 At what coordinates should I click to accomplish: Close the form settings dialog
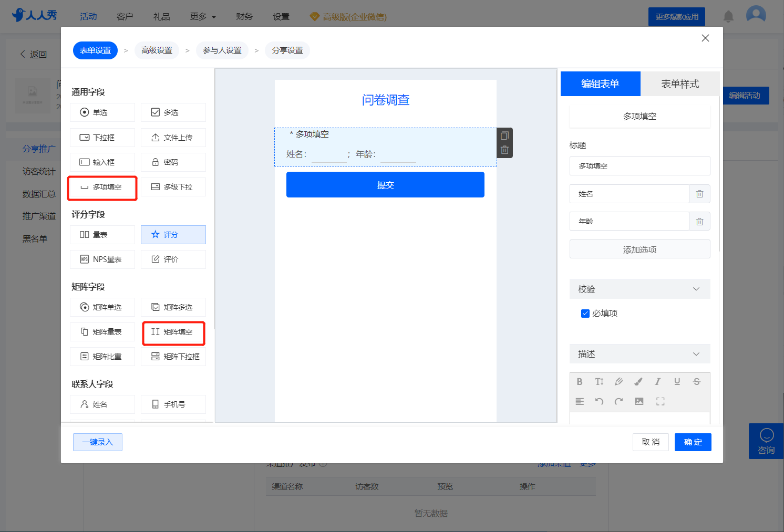coord(705,38)
